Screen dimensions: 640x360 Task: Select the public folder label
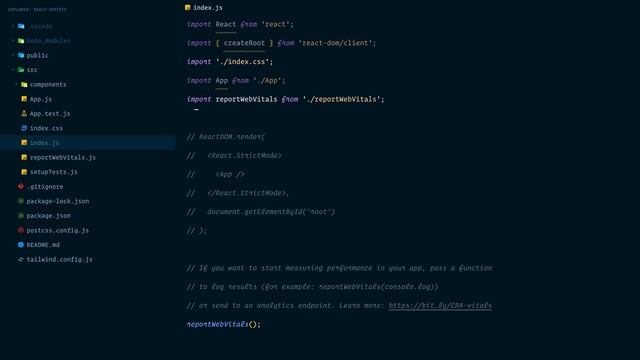[x=37, y=55]
